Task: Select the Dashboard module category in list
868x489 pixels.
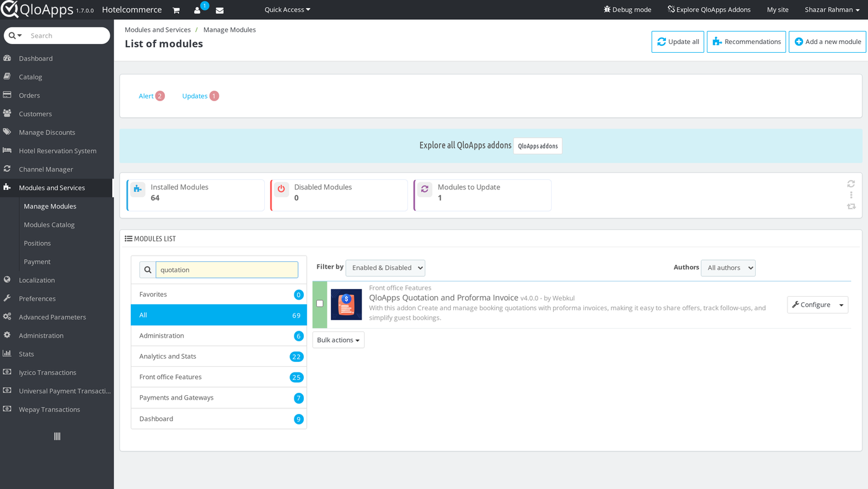Action: 219,419
